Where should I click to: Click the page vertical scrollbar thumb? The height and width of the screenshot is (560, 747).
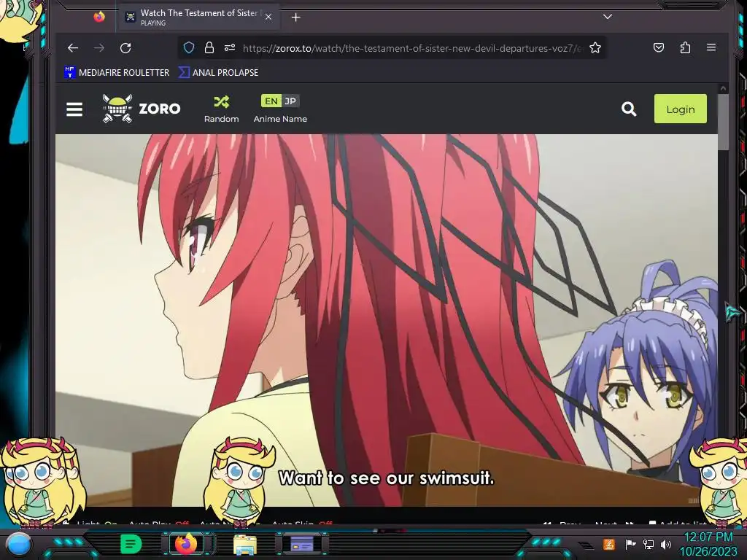click(x=723, y=122)
